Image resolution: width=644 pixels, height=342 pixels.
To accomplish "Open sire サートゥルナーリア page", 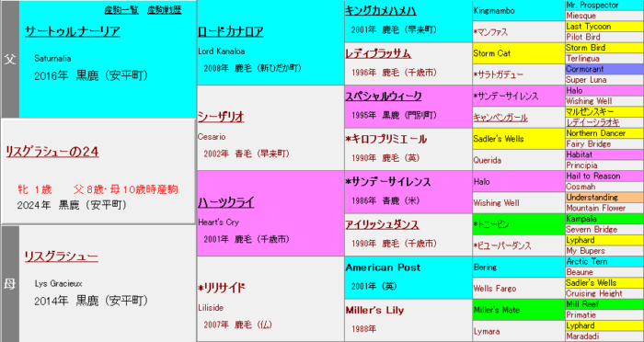I will (x=73, y=31).
